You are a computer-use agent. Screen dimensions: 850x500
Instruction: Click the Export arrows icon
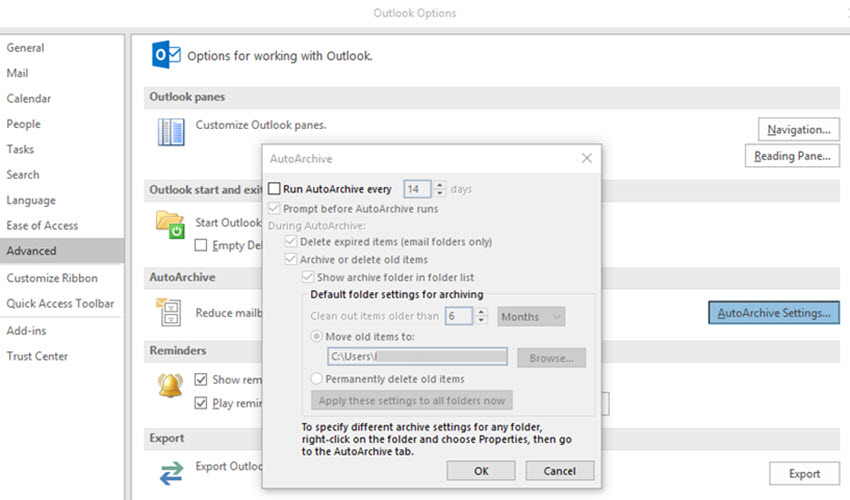coord(171,473)
